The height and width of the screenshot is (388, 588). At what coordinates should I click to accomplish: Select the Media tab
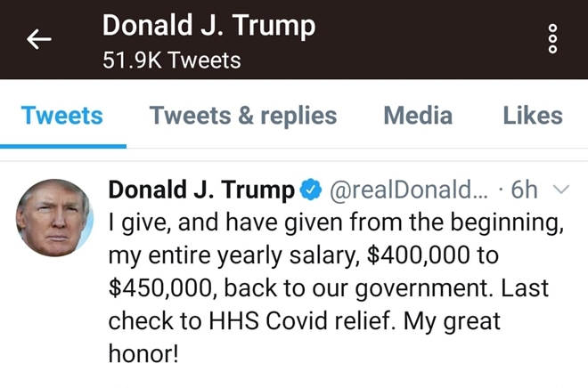click(x=418, y=116)
